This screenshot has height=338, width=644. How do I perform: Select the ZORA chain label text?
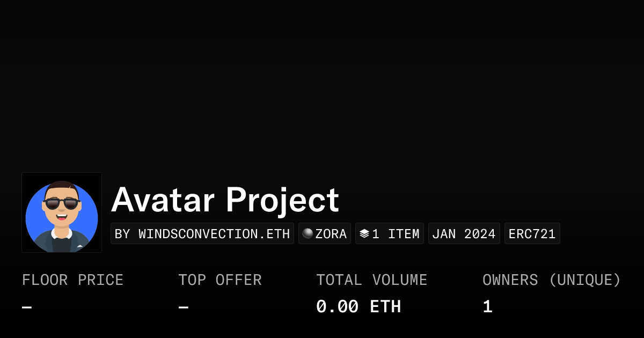coord(331,234)
